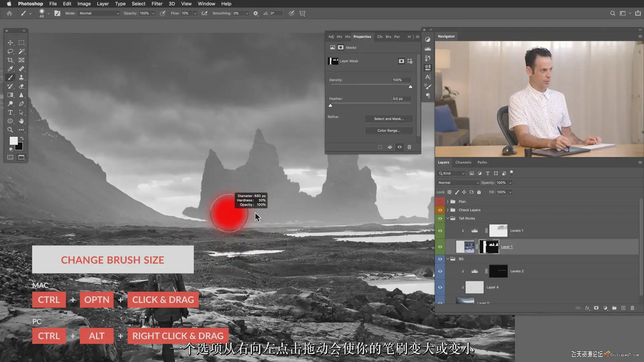Screen dimensions: 644x362
Task: Click the foreground color swatch
Action: pos(13,140)
